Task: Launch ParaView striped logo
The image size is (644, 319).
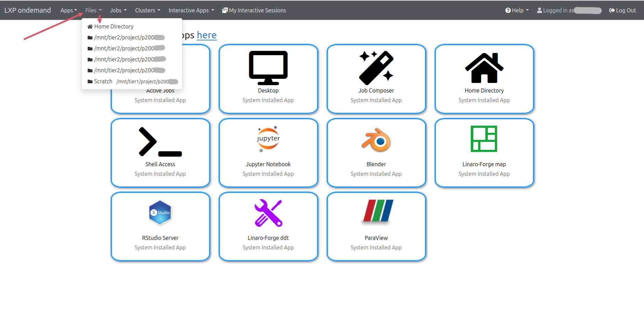Action: pyautogui.click(x=378, y=211)
